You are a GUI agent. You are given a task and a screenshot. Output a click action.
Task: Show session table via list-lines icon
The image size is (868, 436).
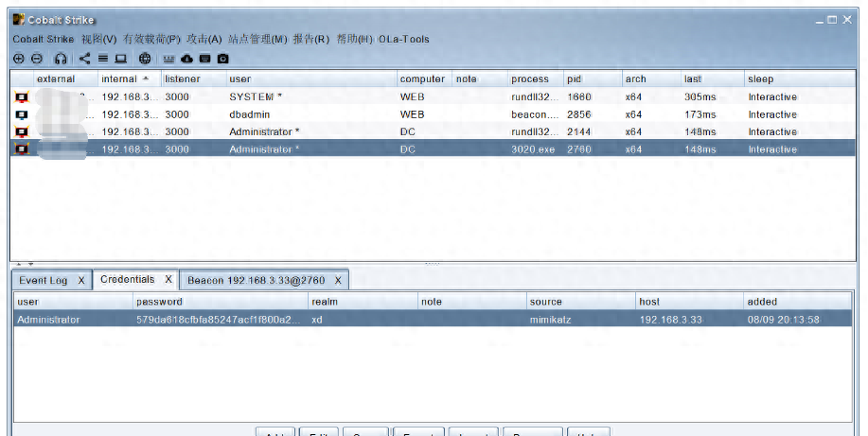pos(103,58)
